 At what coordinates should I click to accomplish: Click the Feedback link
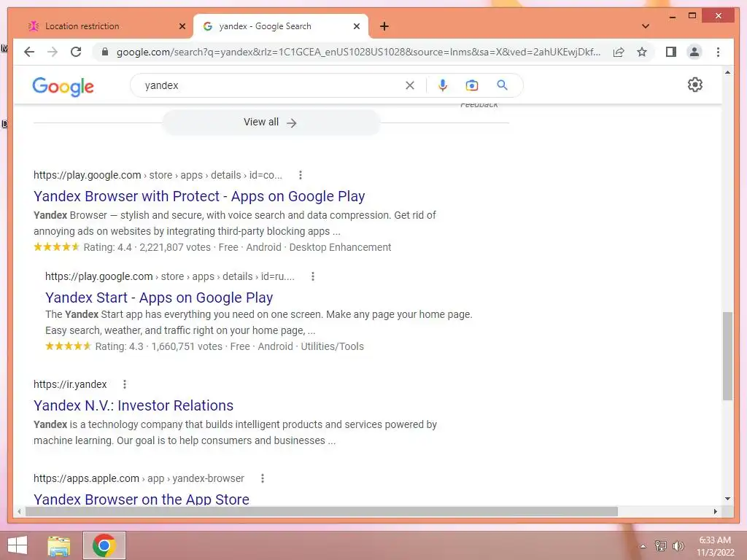[x=479, y=105]
